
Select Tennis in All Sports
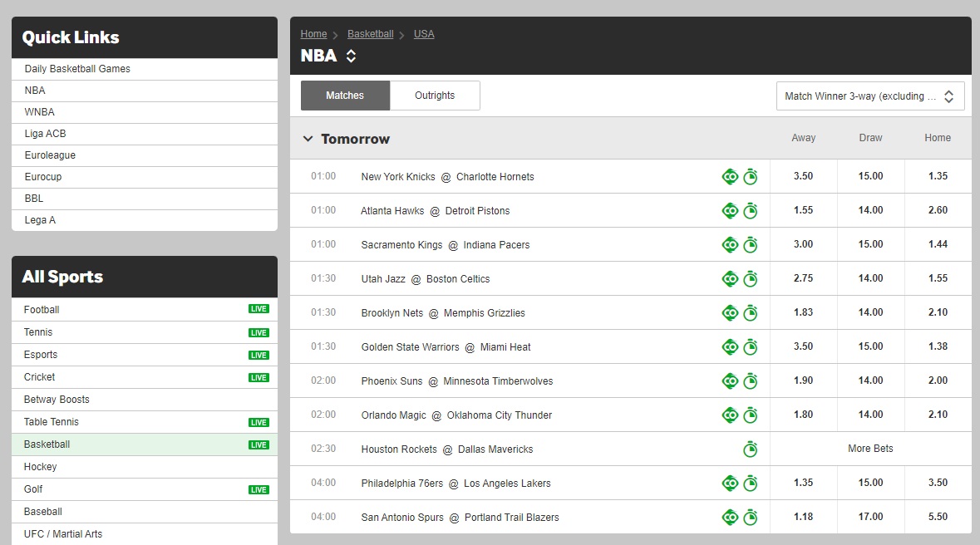coord(145,331)
